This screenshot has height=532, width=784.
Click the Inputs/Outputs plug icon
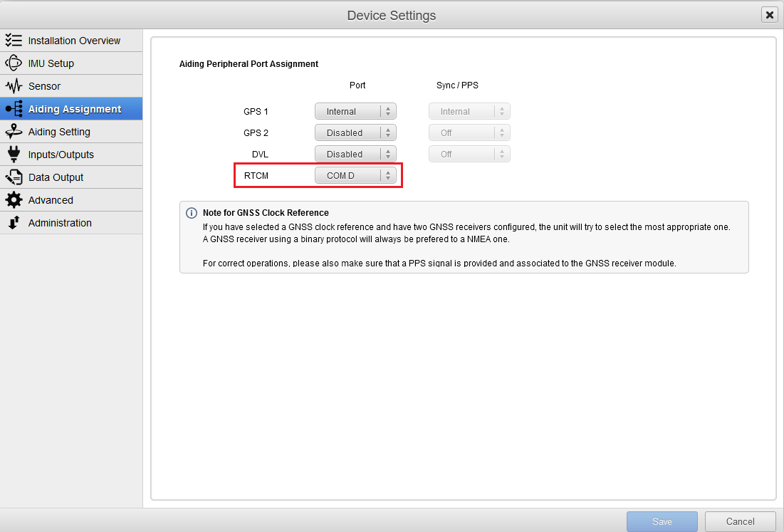click(x=14, y=155)
